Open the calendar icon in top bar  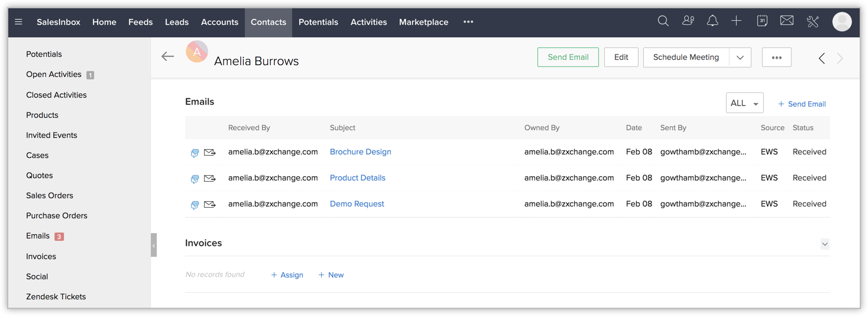tap(762, 21)
